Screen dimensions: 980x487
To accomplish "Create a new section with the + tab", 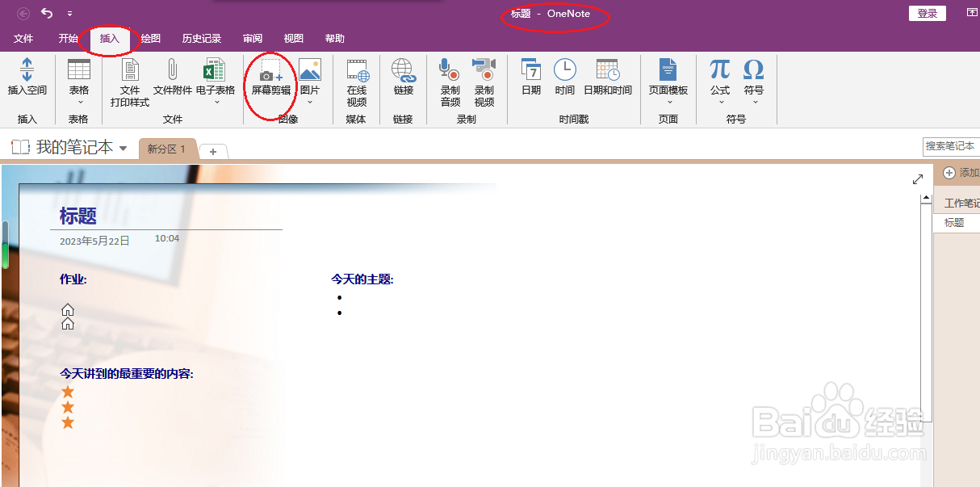I will [x=213, y=151].
